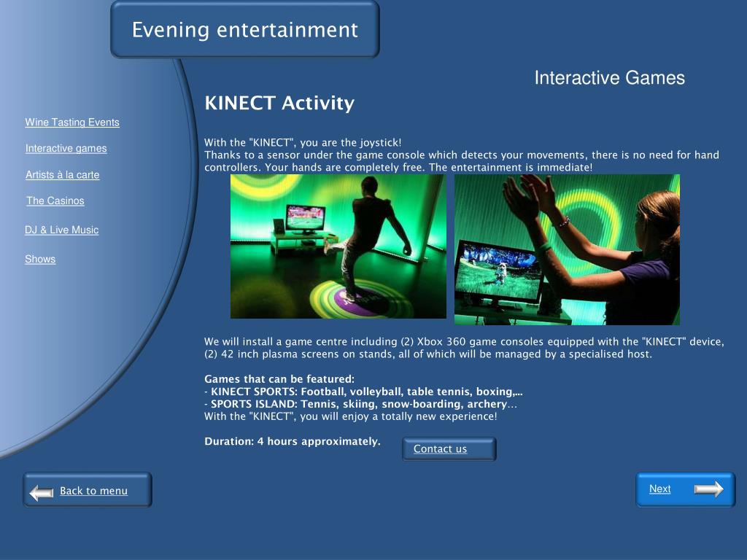Select The Casinos sidebar link
Screen dimensions: 747x560
[x=55, y=201]
